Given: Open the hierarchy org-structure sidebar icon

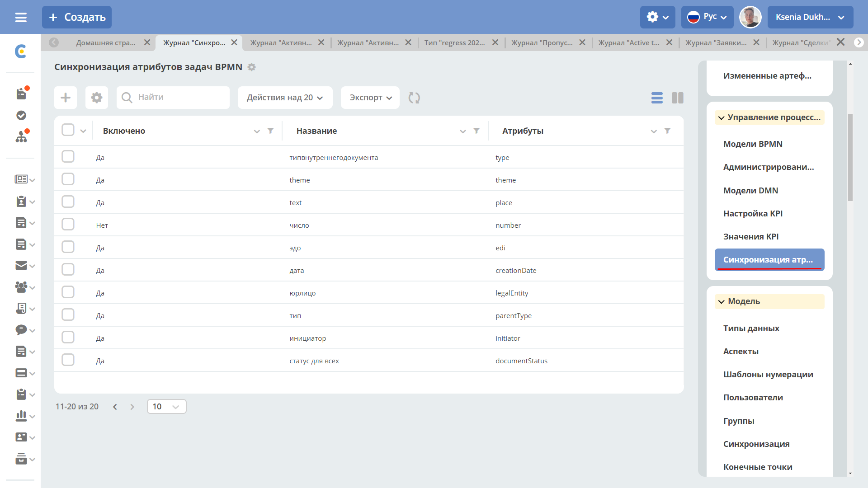Looking at the screenshot, I should 21,136.
